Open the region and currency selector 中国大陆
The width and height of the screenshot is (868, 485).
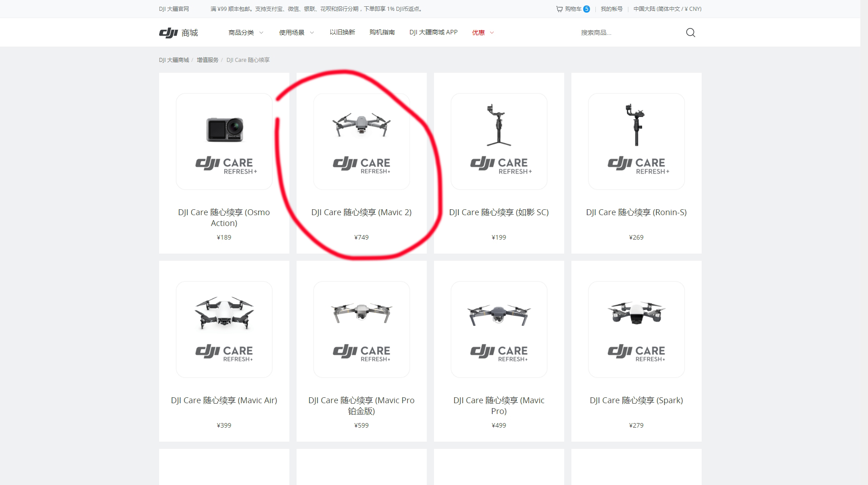click(x=667, y=9)
